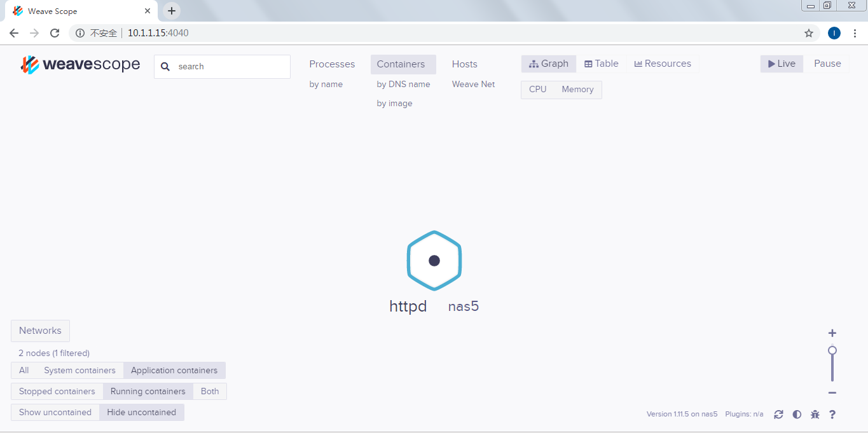
Task: Show Running containers only
Action: (148, 392)
